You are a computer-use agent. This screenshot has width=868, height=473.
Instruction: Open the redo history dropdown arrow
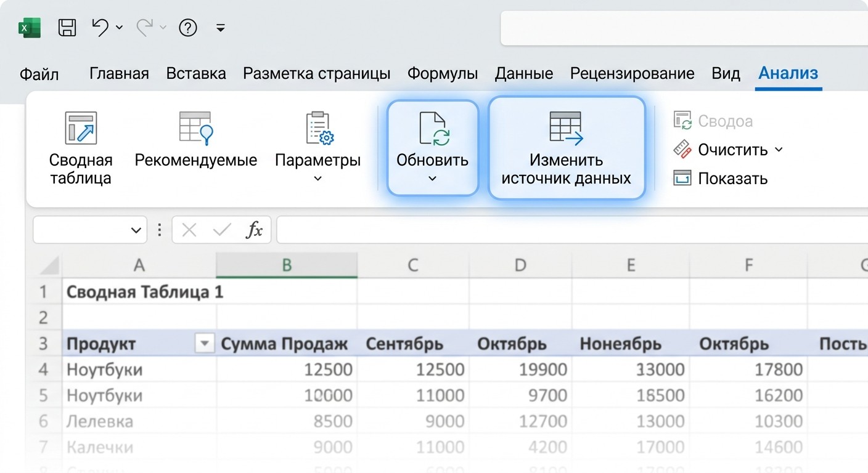click(x=163, y=28)
